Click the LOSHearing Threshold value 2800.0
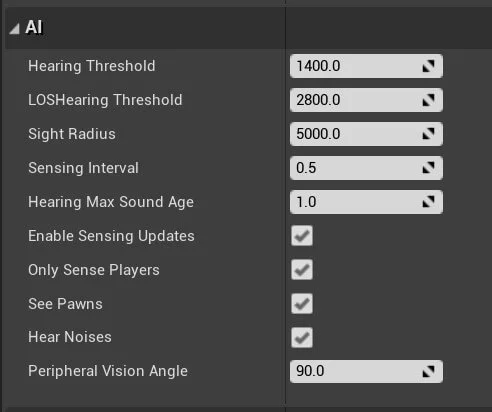The image size is (492, 412). (366, 100)
